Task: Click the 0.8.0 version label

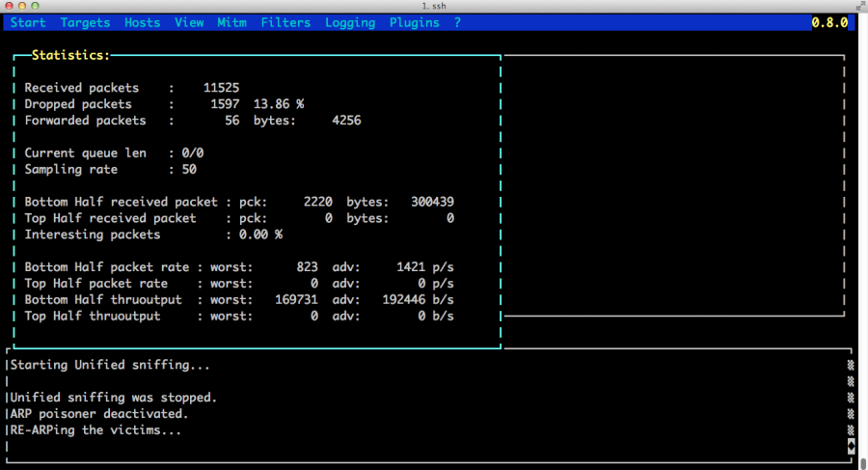Action: click(827, 22)
